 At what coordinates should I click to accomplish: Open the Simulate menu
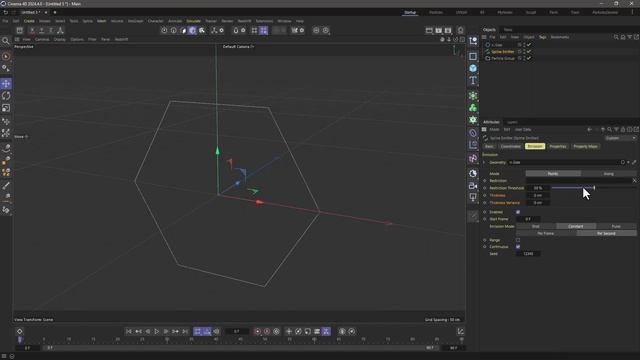[x=193, y=21]
